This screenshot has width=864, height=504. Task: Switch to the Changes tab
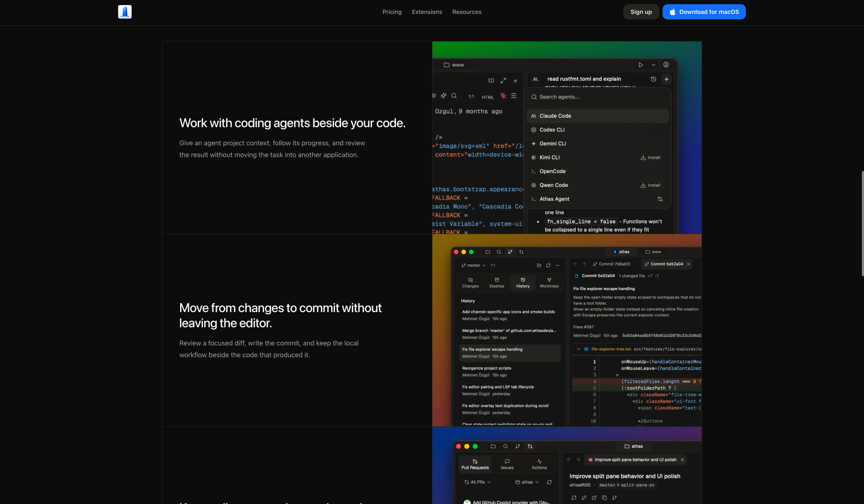470,283
